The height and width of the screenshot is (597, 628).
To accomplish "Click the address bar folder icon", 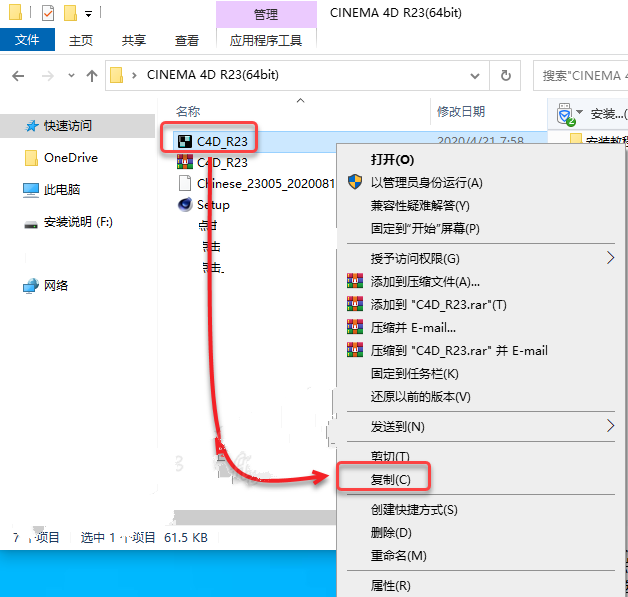I will [116, 75].
